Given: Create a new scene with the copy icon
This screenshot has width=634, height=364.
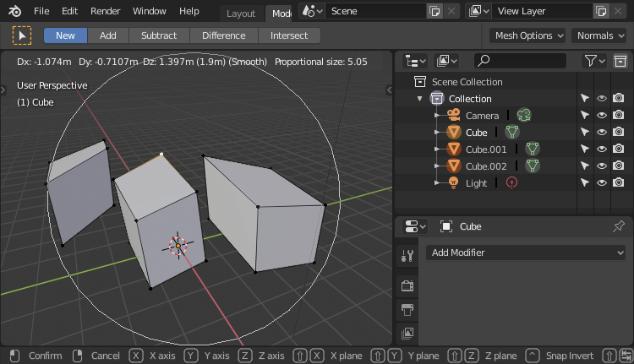Looking at the screenshot, I should coord(435,11).
